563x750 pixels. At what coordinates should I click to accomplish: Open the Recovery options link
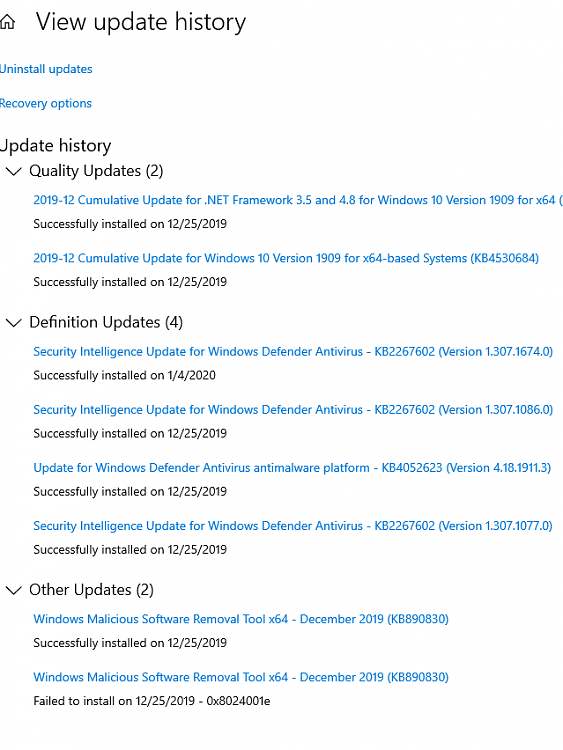coord(45,103)
